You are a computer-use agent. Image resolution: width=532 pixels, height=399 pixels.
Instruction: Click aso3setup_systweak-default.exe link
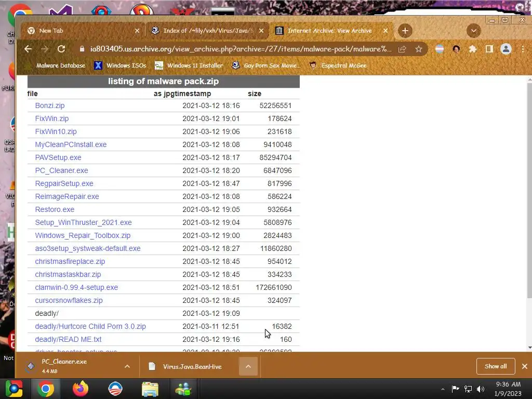88,248
